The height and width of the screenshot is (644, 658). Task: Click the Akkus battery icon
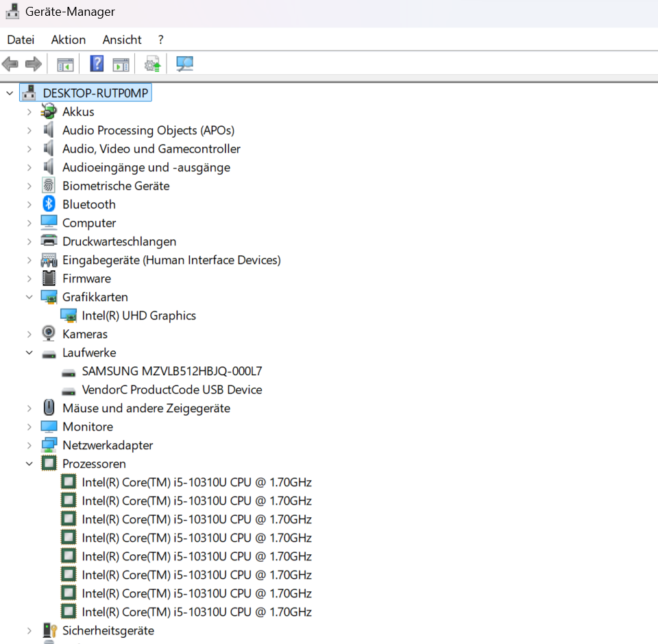49,111
